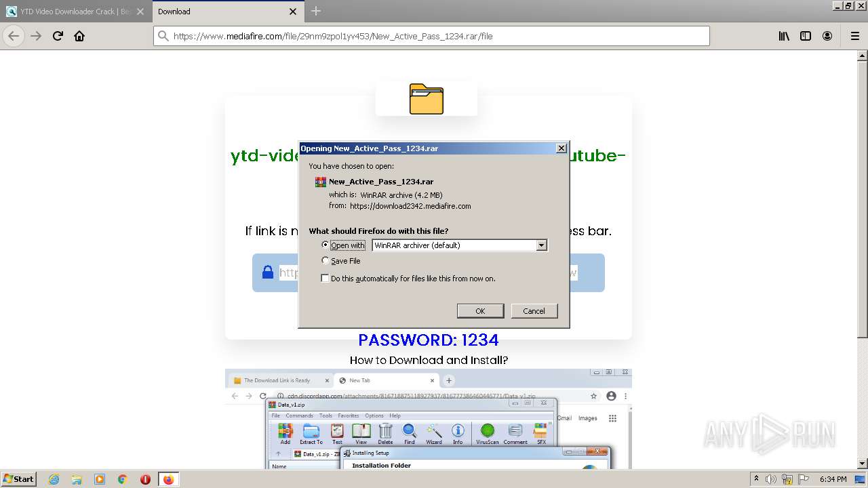
Task: Open the Firefox Library icon
Action: (784, 36)
